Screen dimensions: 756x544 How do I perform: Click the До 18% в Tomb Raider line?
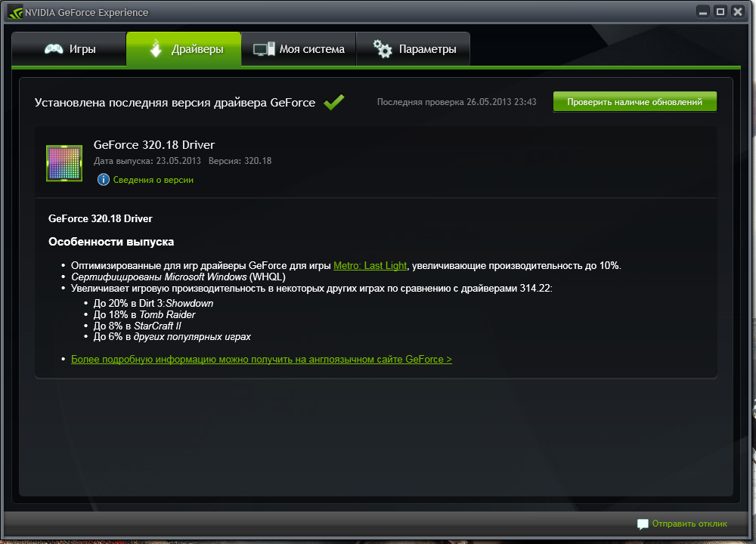[144, 314]
